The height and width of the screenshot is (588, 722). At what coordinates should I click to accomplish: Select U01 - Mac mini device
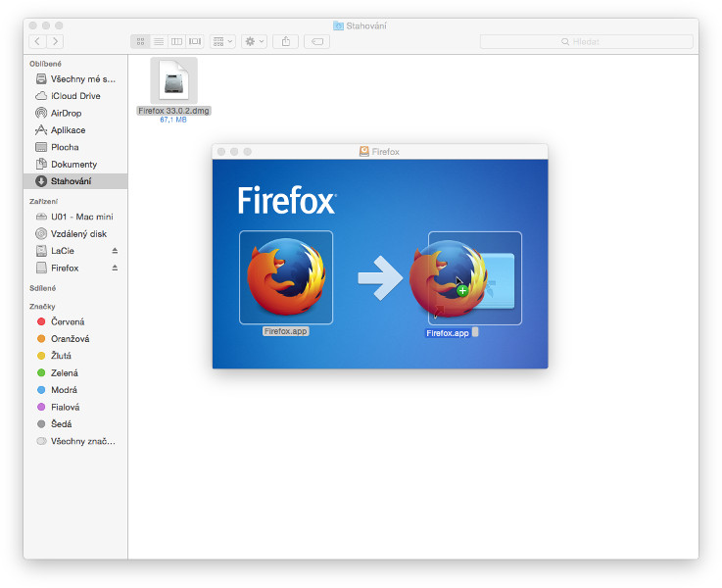coord(75,217)
